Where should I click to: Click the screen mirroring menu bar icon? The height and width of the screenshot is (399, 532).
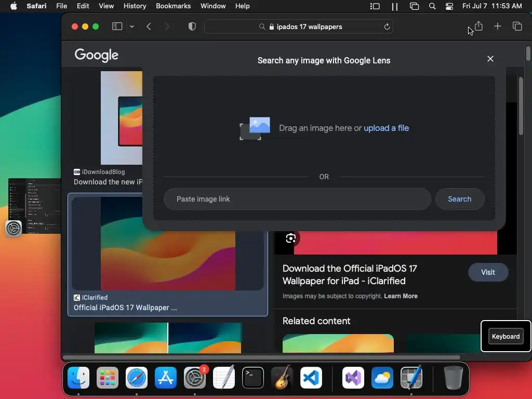tap(414, 6)
